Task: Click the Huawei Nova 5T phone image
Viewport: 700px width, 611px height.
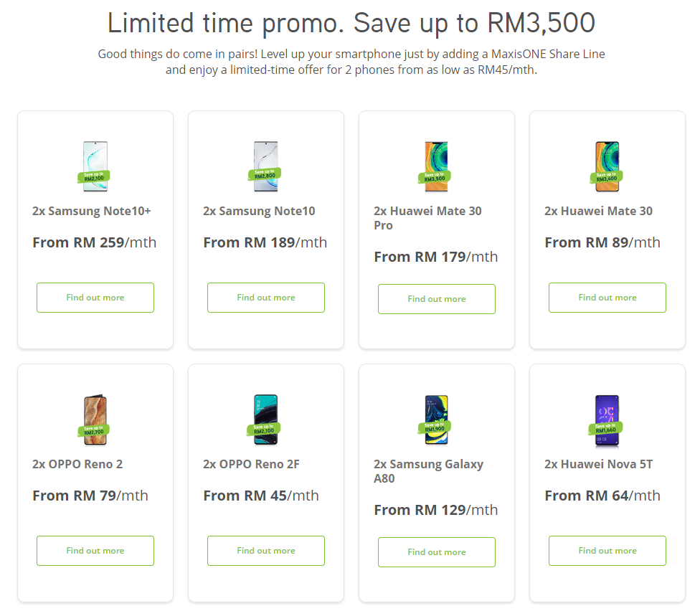Action: 607,420
